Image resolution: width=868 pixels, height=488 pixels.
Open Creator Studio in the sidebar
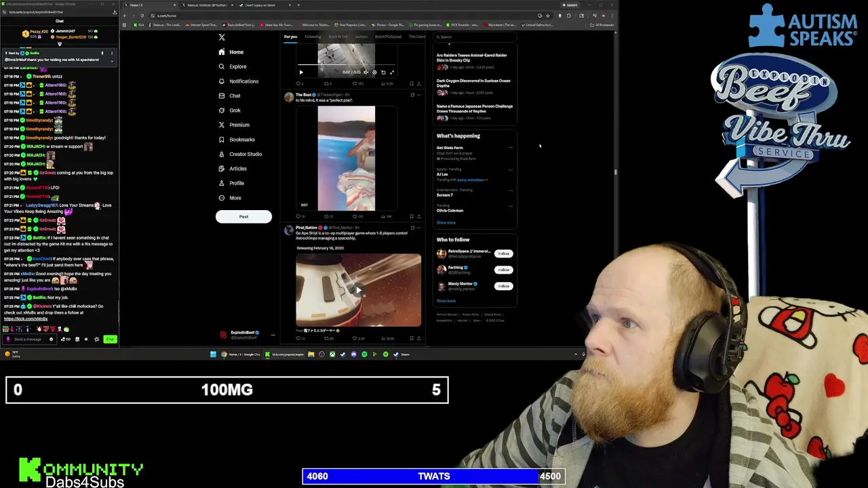tap(239, 154)
